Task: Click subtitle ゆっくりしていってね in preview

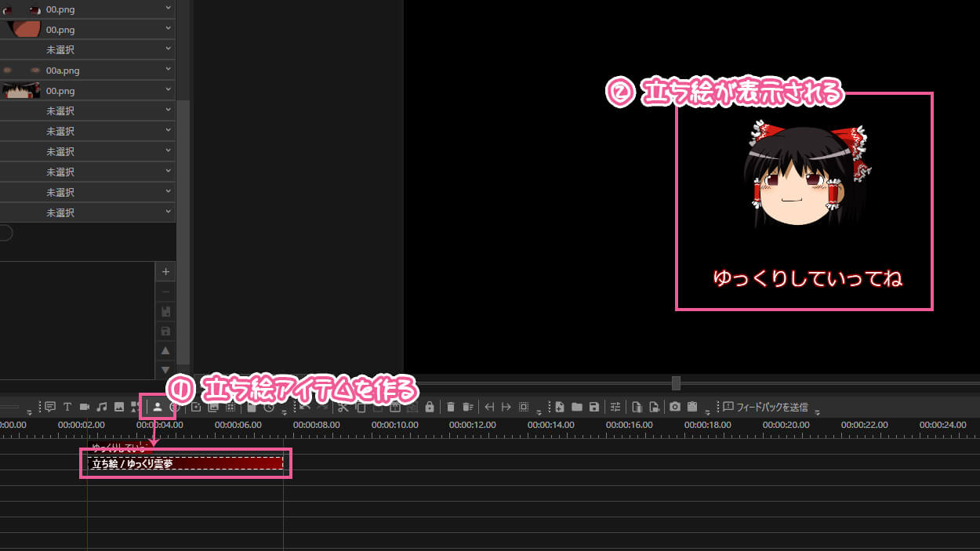Action: tap(808, 278)
